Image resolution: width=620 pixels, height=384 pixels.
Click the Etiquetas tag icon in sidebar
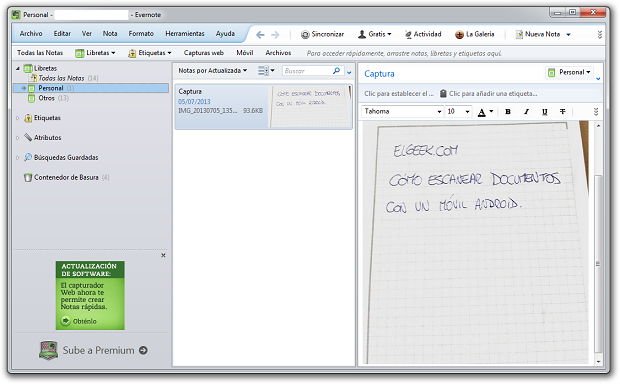click(28, 118)
